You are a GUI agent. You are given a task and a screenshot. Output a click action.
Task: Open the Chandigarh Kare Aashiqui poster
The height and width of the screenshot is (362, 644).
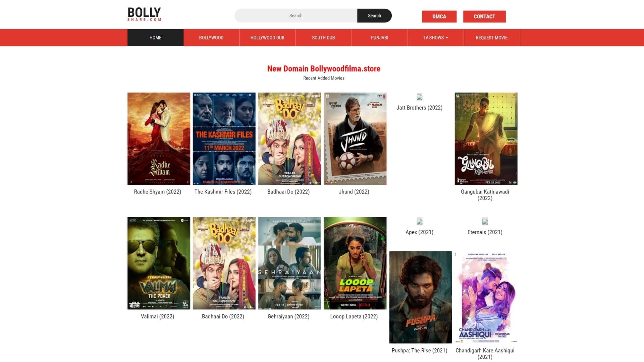tap(486, 297)
